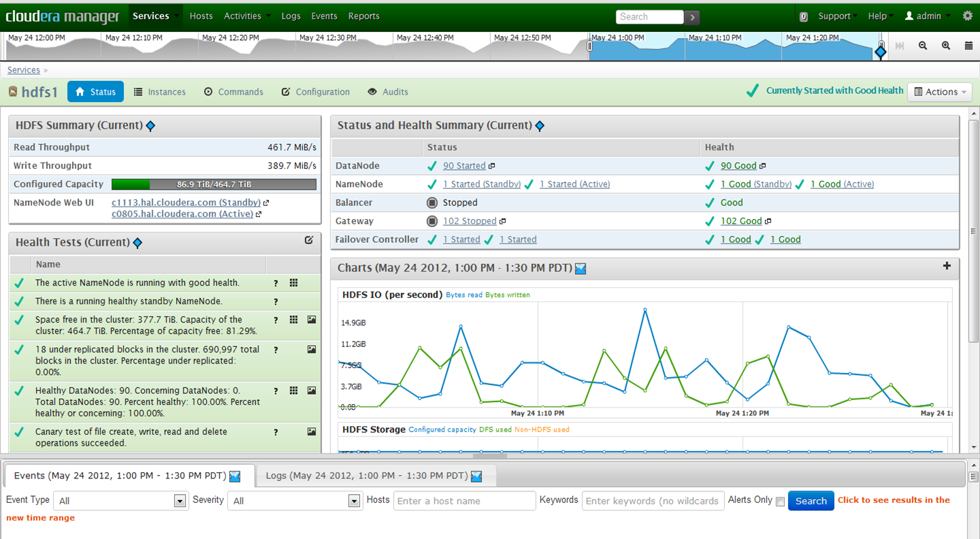Click the edit icon in Health Tests header

pos(309,240)
